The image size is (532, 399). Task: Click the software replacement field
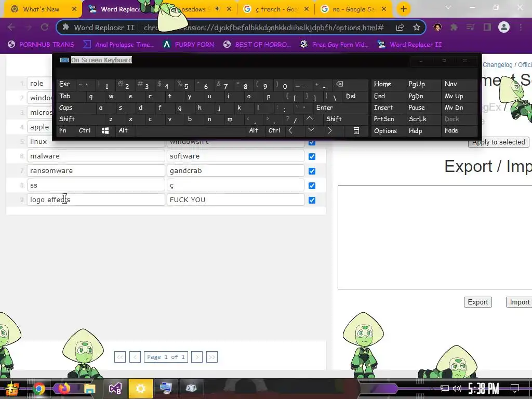coord(235,156)
